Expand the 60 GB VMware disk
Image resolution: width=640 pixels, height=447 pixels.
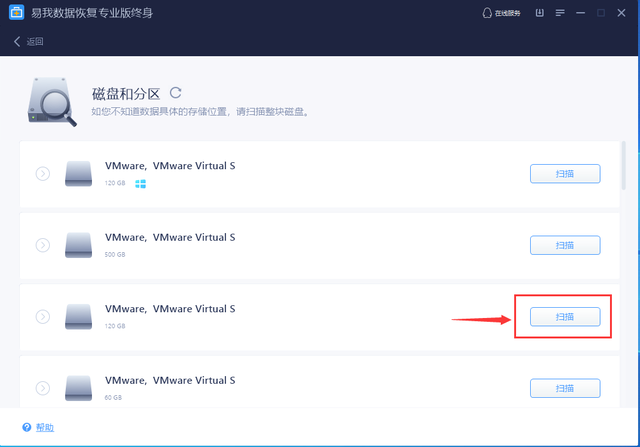point(43,388)
